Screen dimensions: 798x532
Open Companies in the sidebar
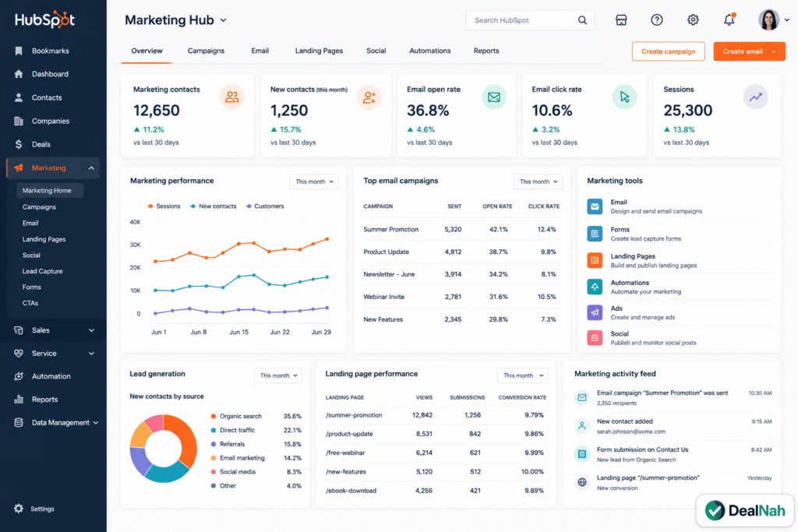tap(51, 121)
